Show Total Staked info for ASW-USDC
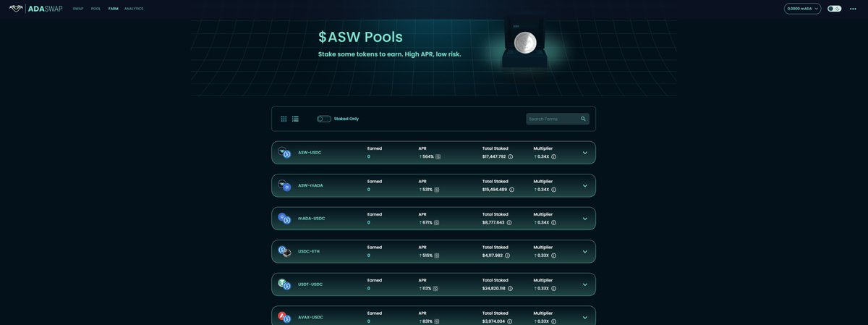The width and height of the screenshot is (868, 325). tap(511, 156)
